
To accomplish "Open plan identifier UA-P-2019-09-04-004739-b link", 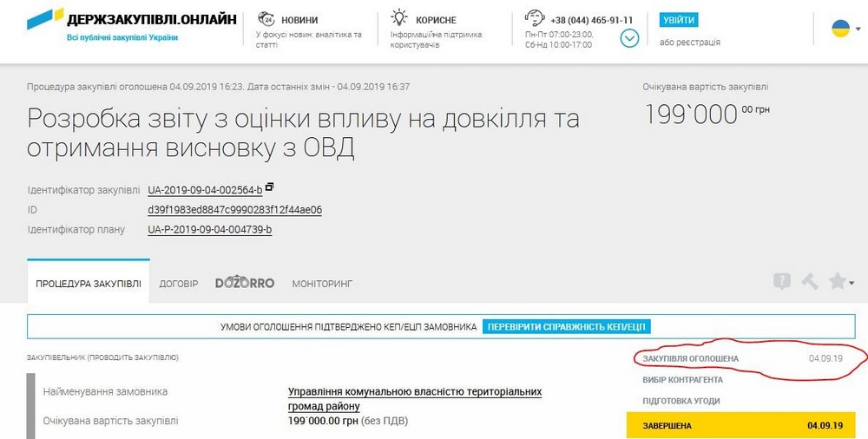I will pyautogui.click(x=210, y=230).
